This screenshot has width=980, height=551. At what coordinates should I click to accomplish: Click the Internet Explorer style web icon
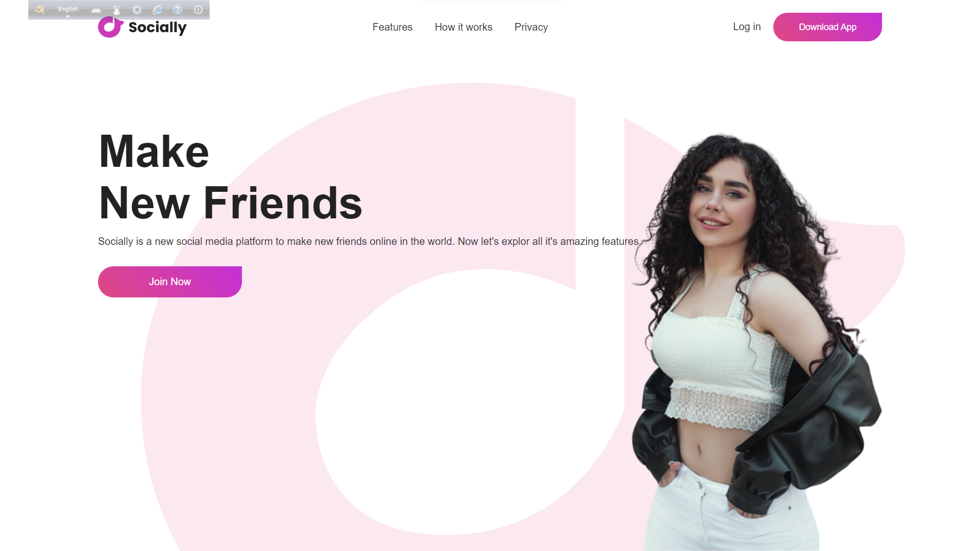point(158,10)
